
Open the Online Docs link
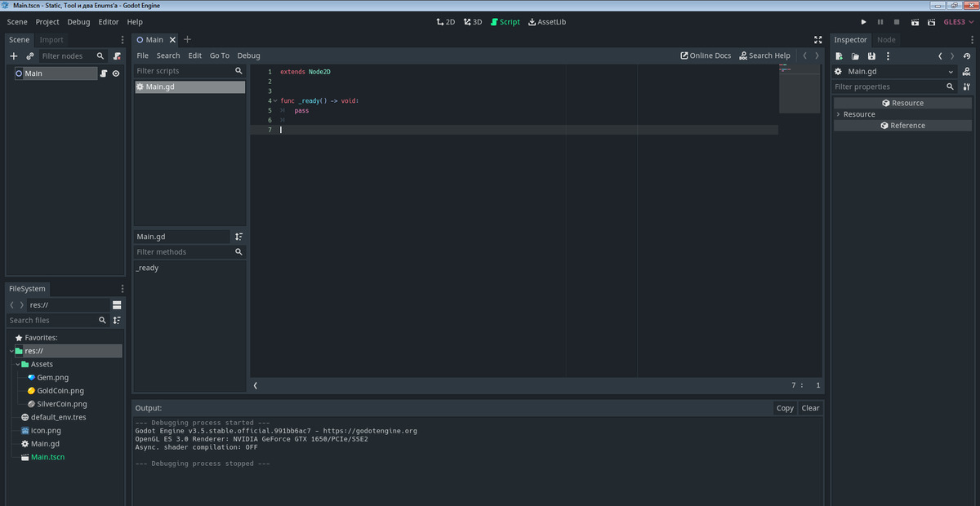pyautogui.click(x=706, y=55)
